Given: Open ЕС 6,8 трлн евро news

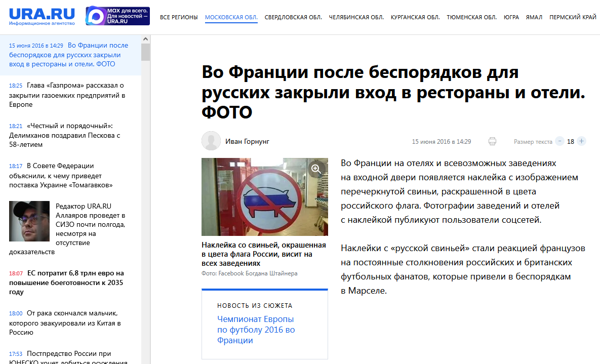Looking at the screenshot, I should click(66, 282).
